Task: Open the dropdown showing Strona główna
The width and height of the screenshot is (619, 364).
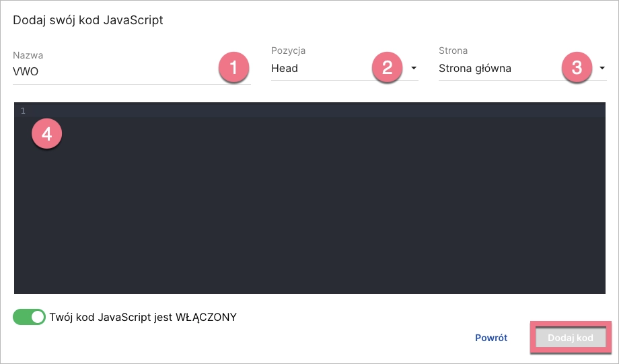Action: pos(491,68)
